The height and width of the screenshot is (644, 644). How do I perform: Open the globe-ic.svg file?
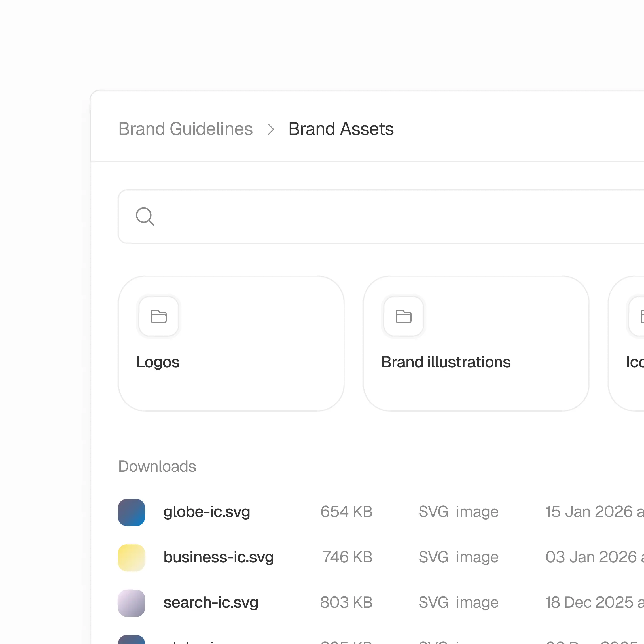pyautogui.click(x=207, y=512)
